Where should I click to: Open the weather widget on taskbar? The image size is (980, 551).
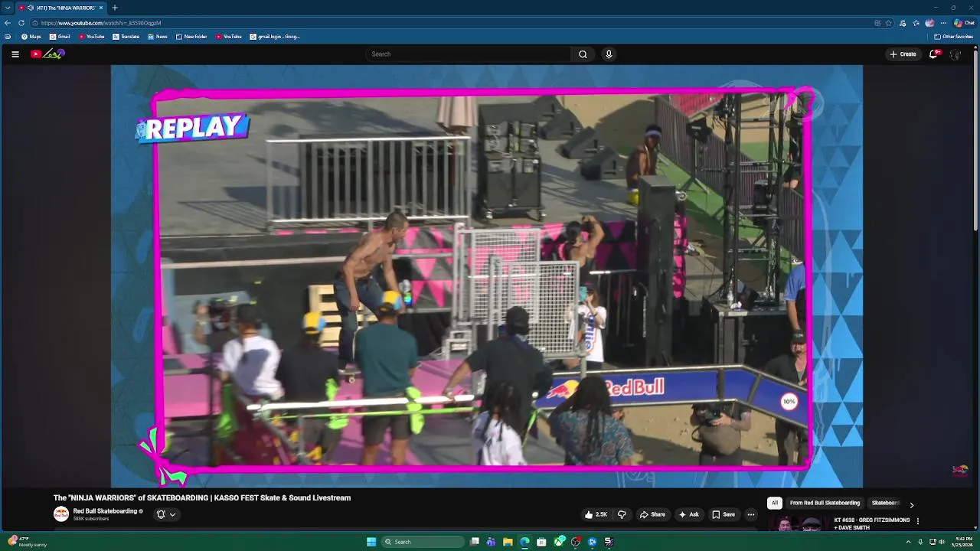28,542
